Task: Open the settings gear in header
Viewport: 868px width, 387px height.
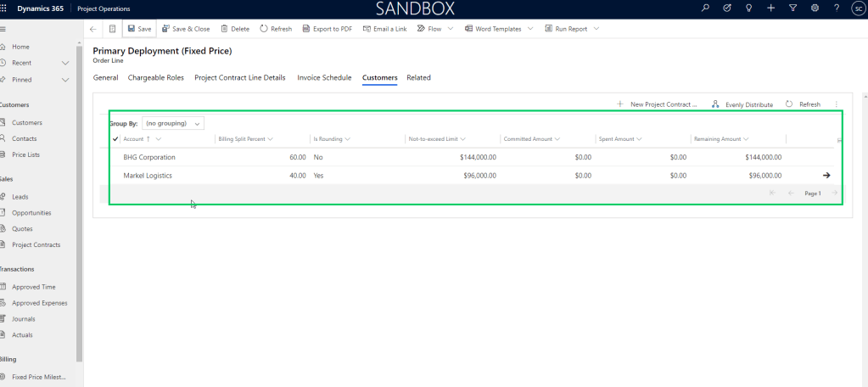Action: pos(815,8)
